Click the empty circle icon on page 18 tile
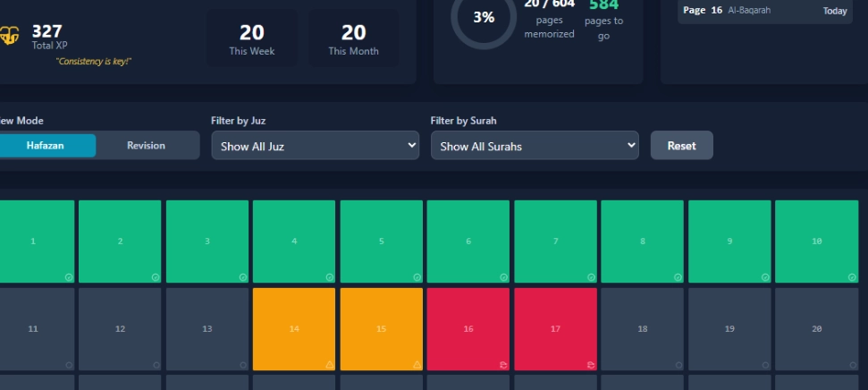This screenshot has height=390, width=868. [678, 365]
